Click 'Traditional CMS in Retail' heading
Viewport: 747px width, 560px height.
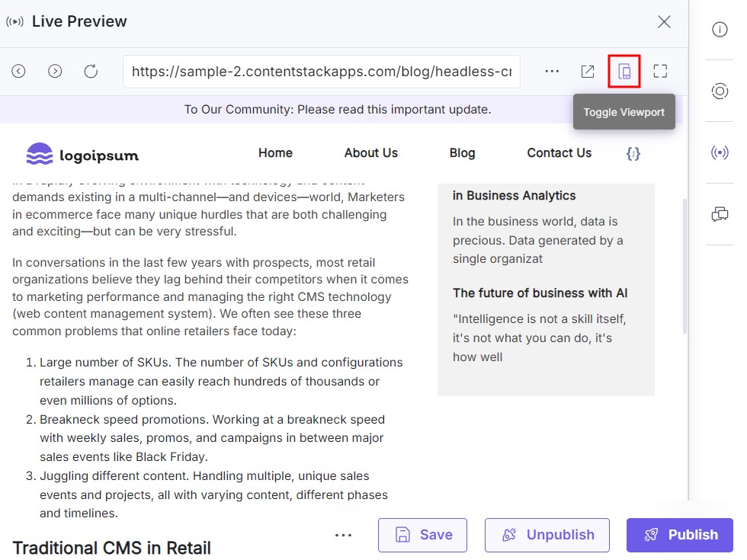111,548
